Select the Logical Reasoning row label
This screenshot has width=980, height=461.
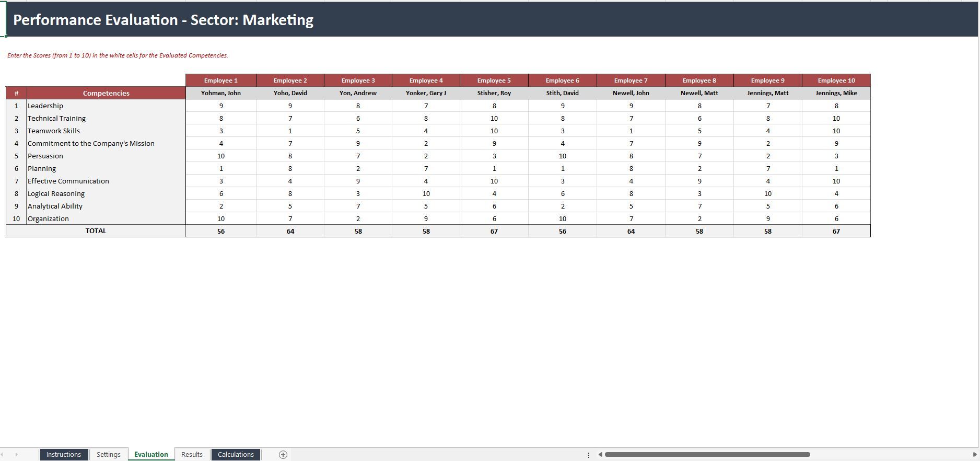(106, 193)
